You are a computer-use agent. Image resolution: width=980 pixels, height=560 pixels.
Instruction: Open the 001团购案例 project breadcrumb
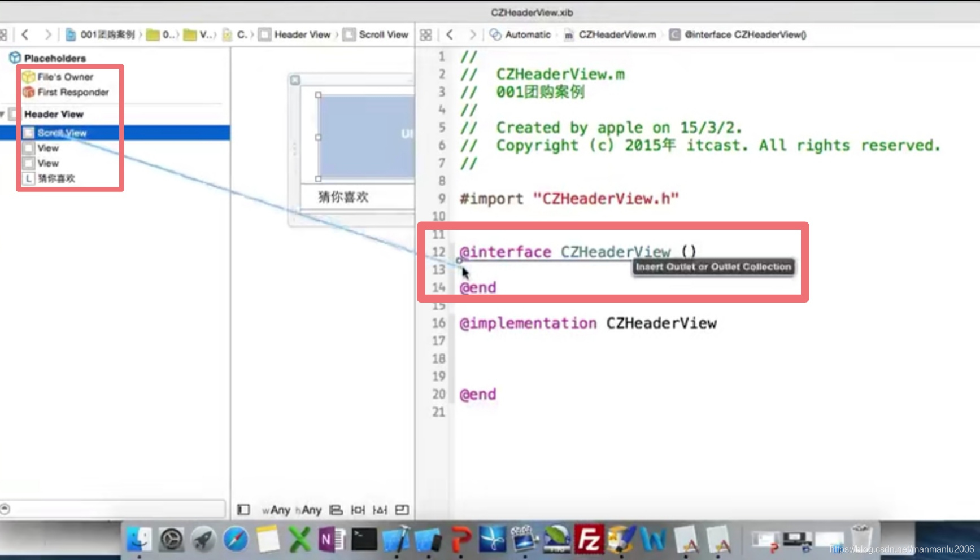101,34
